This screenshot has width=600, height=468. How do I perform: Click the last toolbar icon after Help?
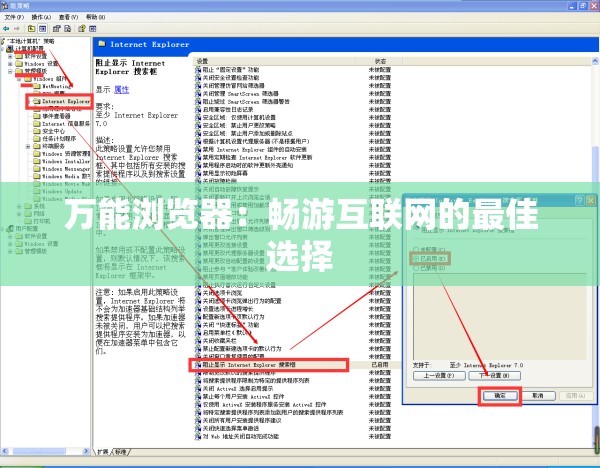click(x=93, y=29)
